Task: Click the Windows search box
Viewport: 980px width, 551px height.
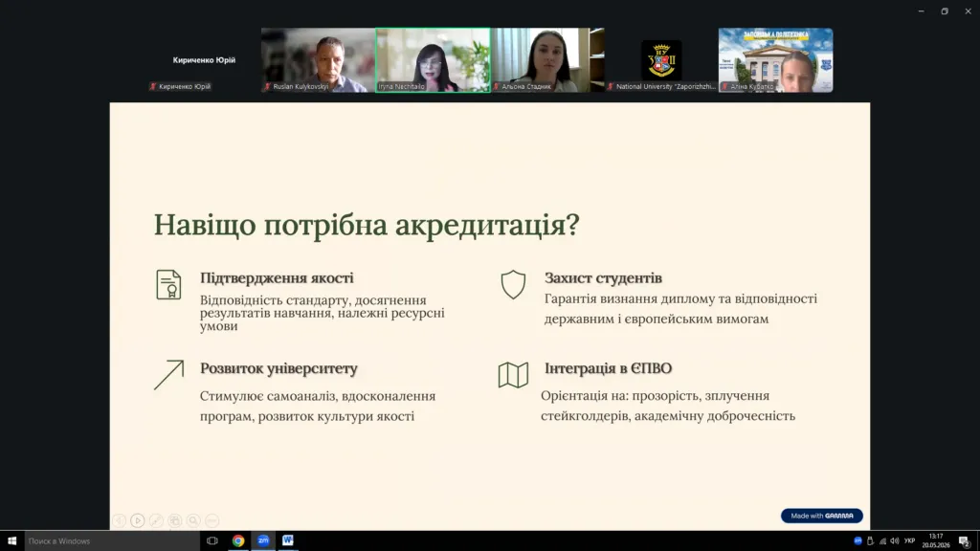Action: pos(112,541)
